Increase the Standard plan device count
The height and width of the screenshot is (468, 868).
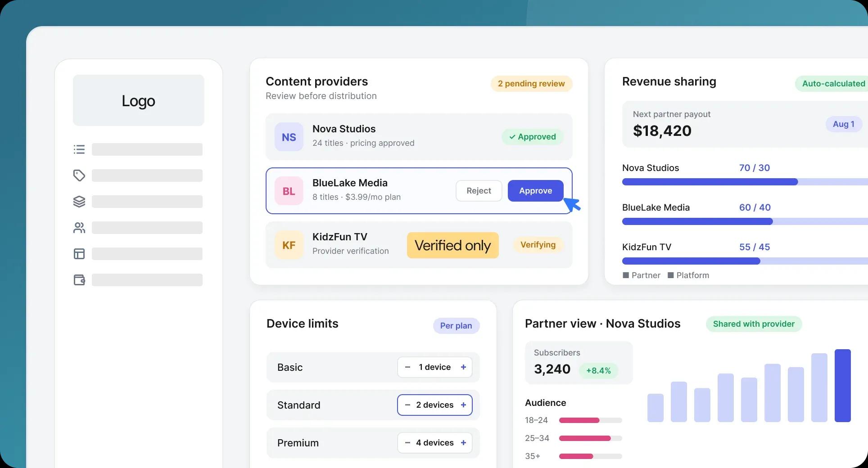(463, 405)
